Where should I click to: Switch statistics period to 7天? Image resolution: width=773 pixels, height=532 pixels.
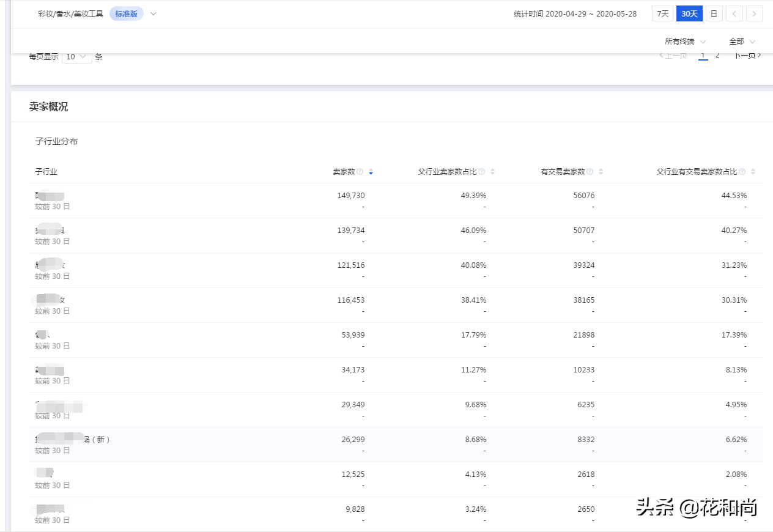tap(662, 13)
